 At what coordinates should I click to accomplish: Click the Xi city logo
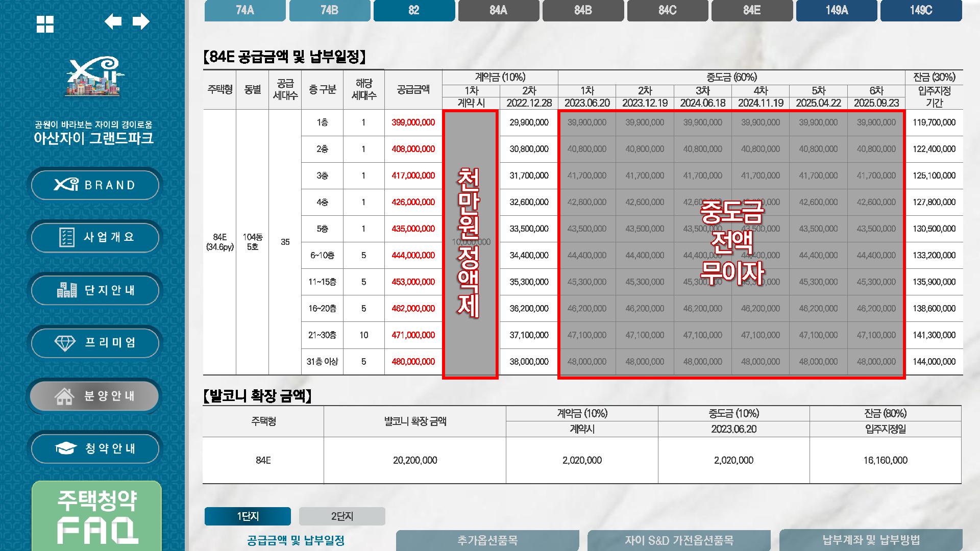click(x=93, y=77)
